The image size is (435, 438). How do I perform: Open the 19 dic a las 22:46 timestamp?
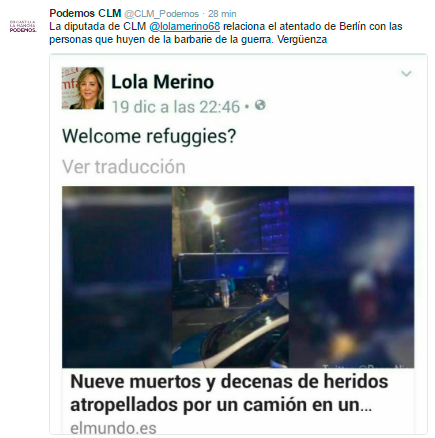(x=176, y=107)
